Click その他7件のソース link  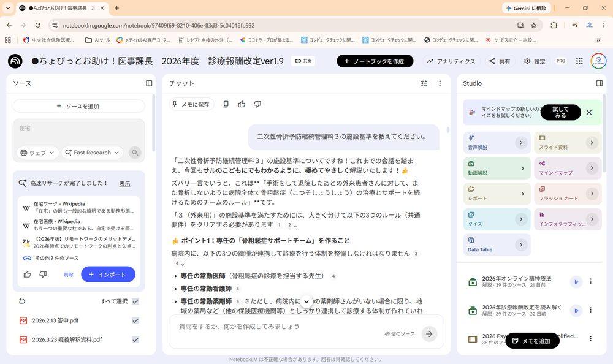click(x=56, y=258)
